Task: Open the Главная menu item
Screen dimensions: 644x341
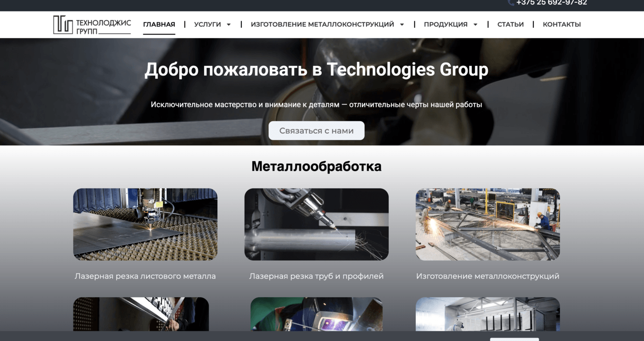Action: pyautogui.click(x=159, y=25)
